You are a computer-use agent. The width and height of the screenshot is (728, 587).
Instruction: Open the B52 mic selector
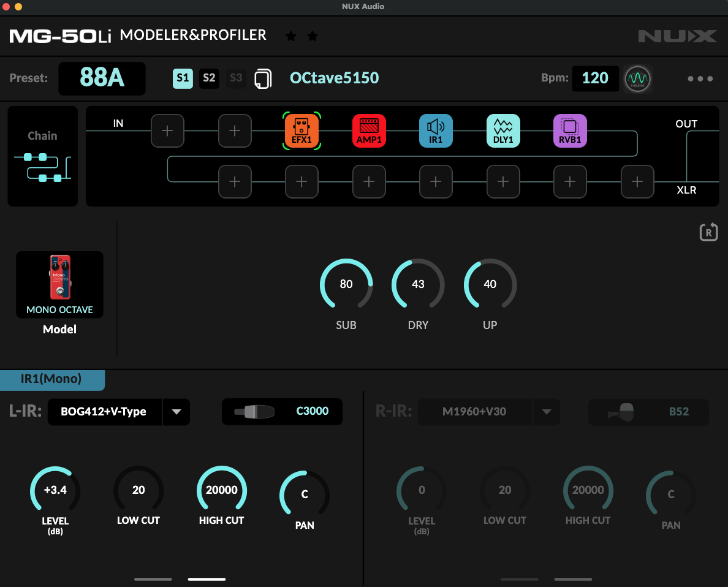click(x=648, y=412)
